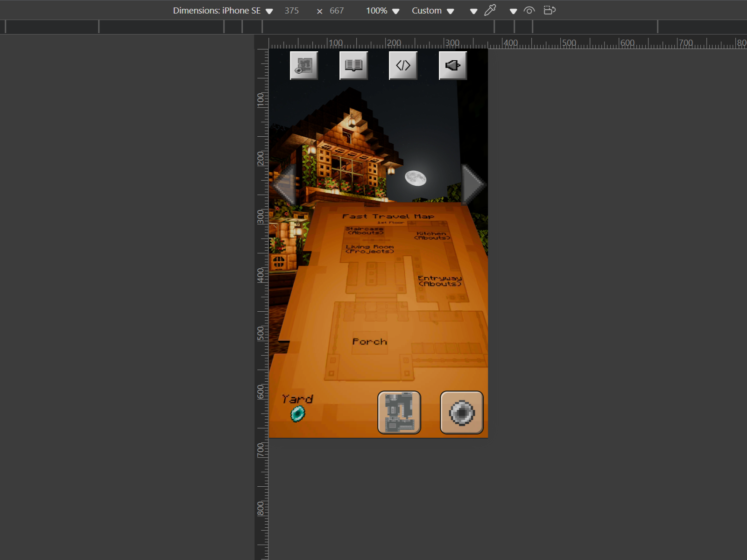Open the 100% zoom dropdown
Screen dimensions: 747x560
click(383, 11)
